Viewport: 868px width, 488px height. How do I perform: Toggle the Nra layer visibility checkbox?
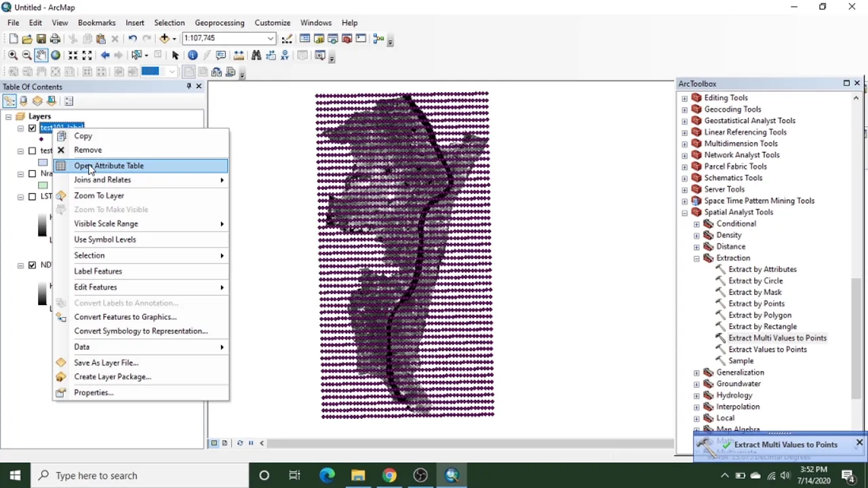coord(32,174)
